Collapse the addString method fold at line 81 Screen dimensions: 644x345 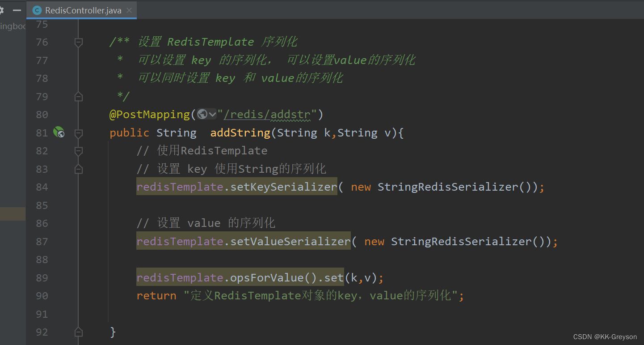point(79,133)
